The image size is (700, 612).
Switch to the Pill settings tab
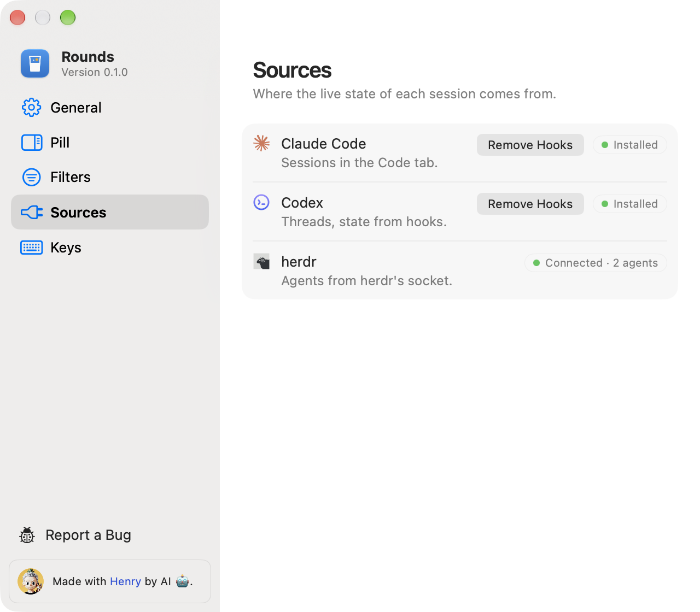coord(110,143)
